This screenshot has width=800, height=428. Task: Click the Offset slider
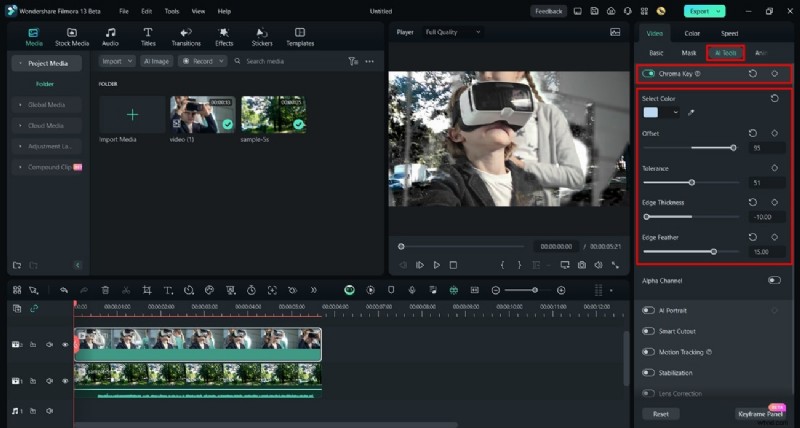(x=691, y=148)
